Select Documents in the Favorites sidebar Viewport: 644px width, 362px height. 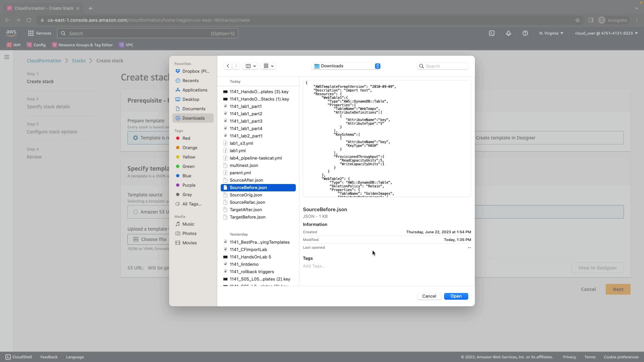194,109
